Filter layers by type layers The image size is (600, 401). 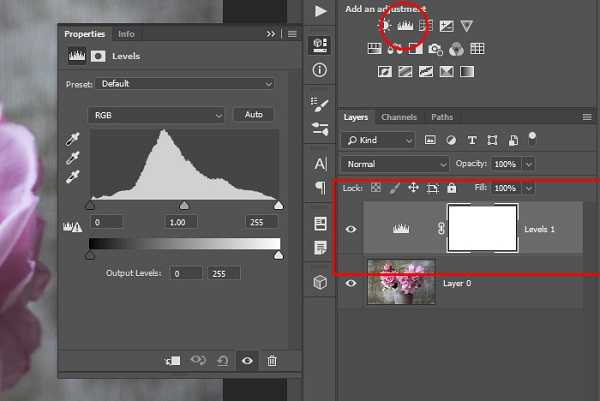(472, 140)
